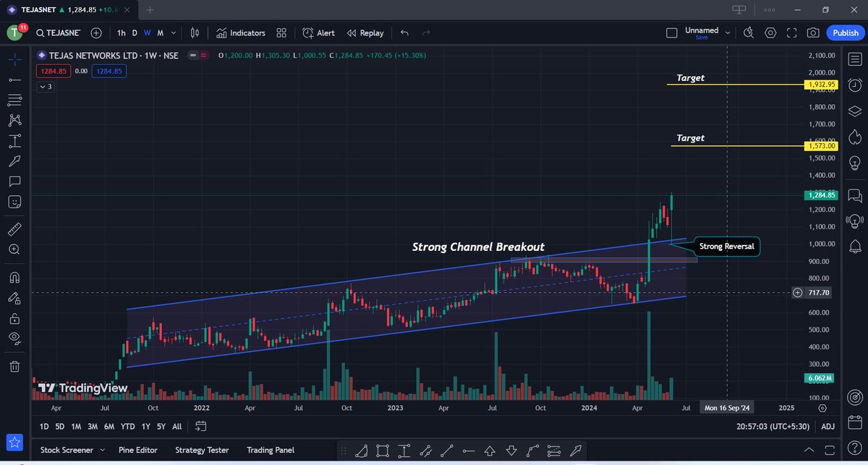868x465 pixels.
Task: Open the Trading Panel tab
Action: tap(270, 450)
